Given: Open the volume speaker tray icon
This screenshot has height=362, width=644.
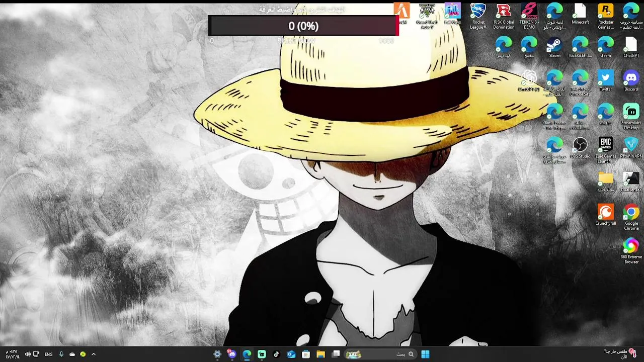Looking at the screenshot, I should [27, 354].
